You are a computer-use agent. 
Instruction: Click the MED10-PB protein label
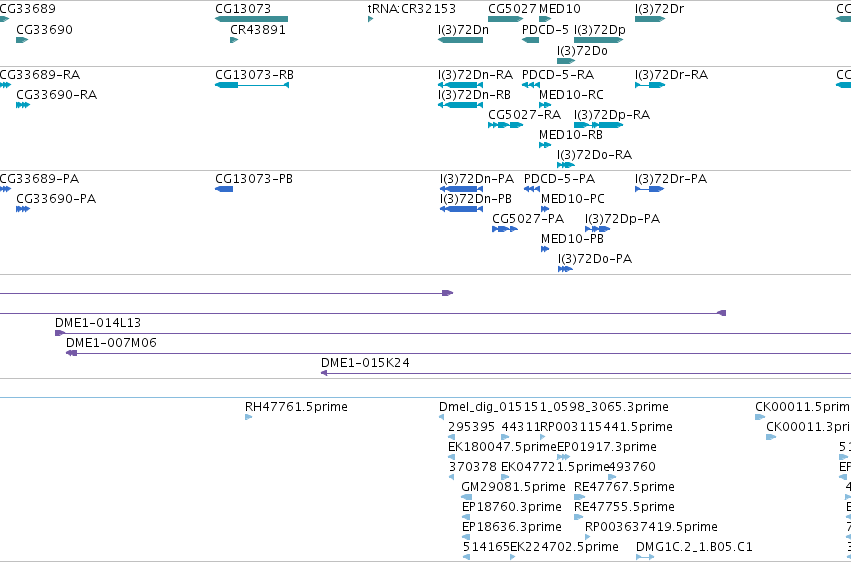(x=572, y=239)
